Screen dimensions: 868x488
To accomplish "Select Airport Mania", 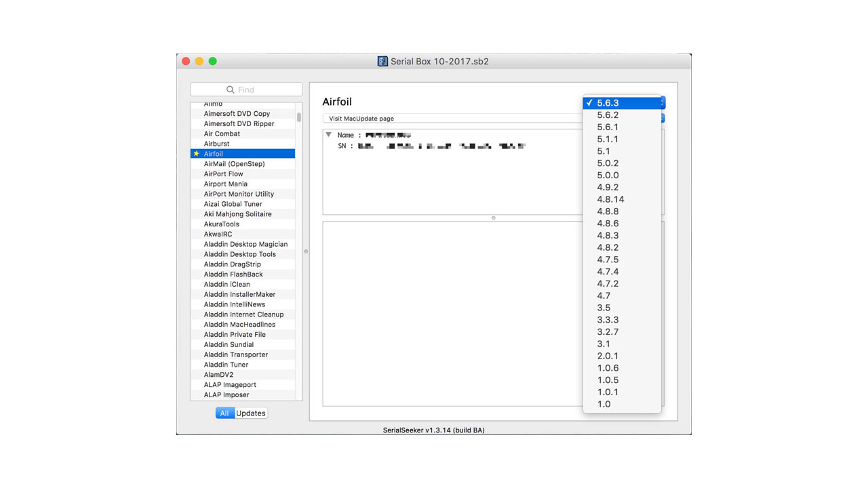I will 243,184.
